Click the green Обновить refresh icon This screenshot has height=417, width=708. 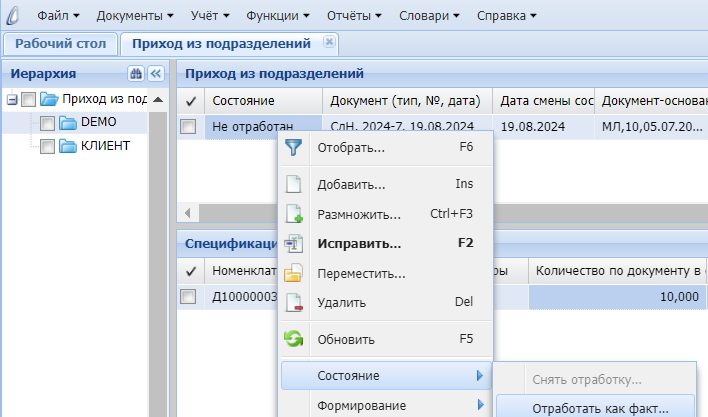293,339
